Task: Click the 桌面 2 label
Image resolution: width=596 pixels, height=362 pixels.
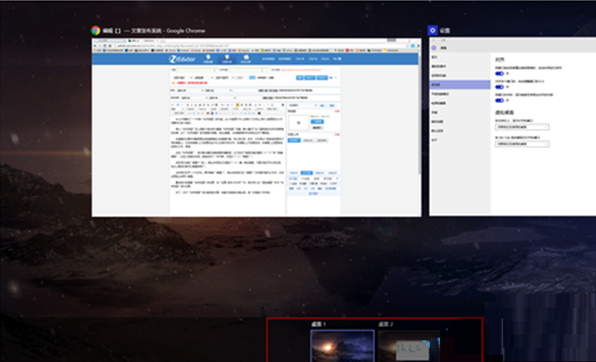Action: click(385, 324)
